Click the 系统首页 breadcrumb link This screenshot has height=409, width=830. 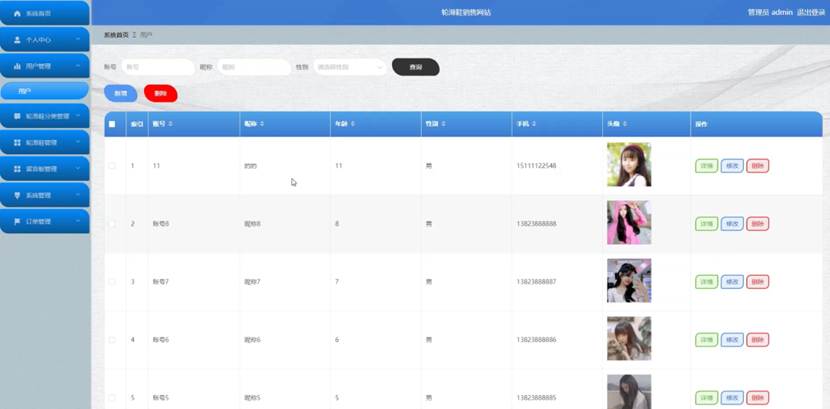116,35
